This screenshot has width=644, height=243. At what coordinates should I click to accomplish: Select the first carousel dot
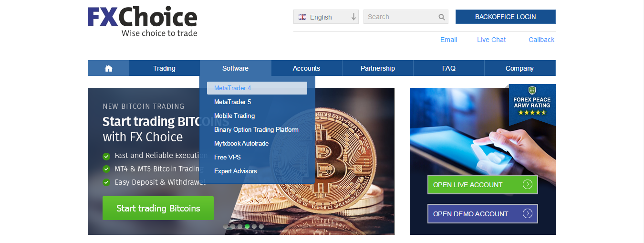(226, 226)
